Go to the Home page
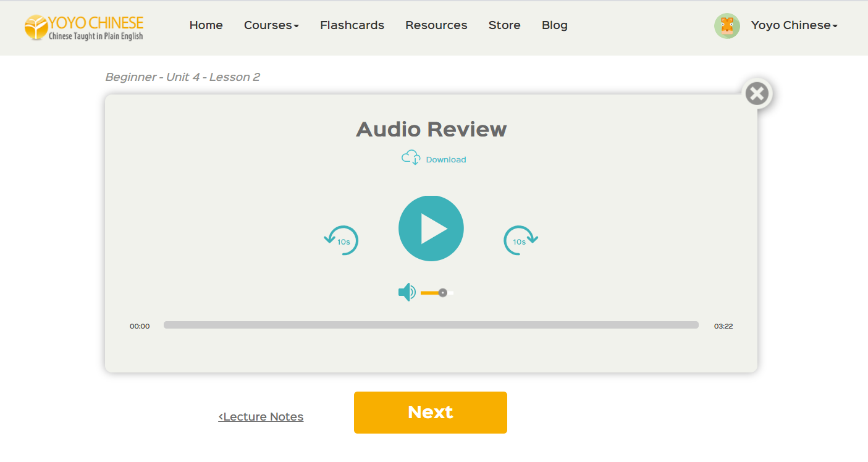The height and width of the screenshot is (462, 868). (206, 25)
